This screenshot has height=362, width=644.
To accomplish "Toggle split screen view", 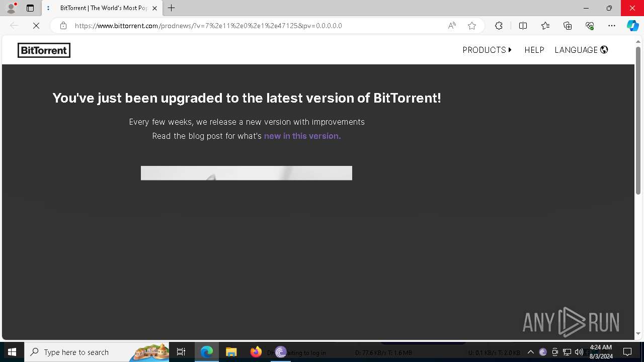I will point(523,26).
